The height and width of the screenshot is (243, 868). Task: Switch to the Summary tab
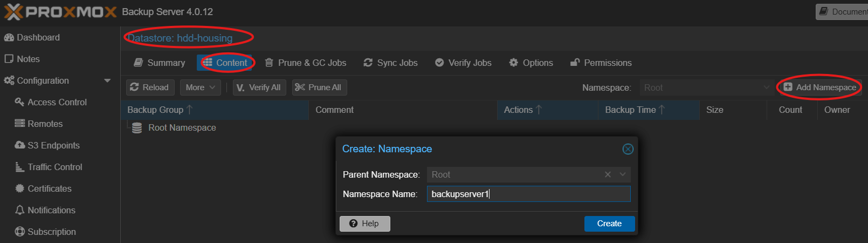click(x=160, y=63)
